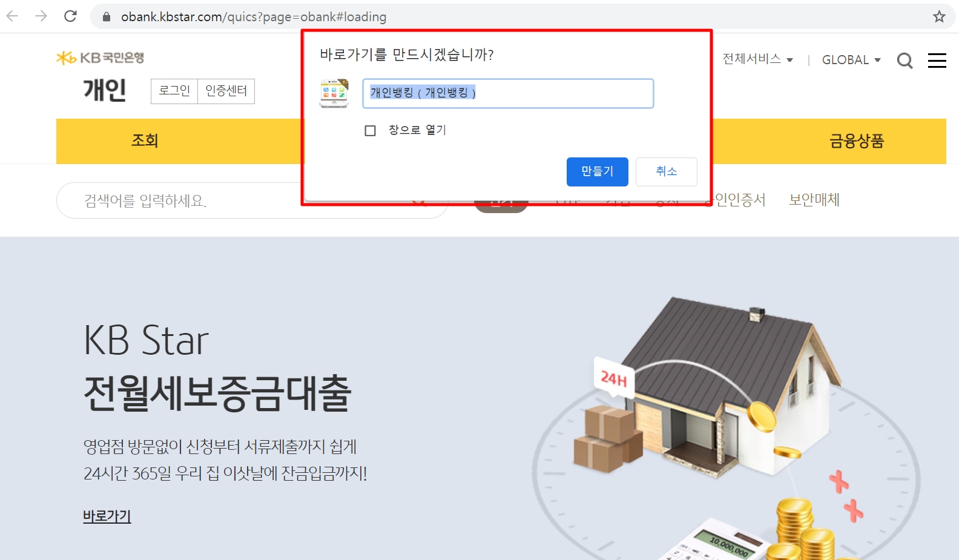Click the padlock site info icon
Viewport: 959px width, 560px height.
pos(107,17)
